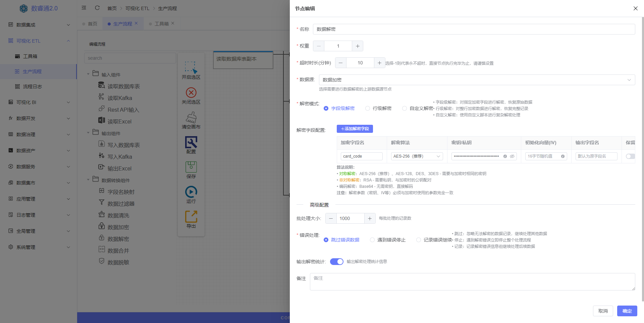The width and height of the screenshot is (644, 323).
Task: Click the 备注 textarea
Action: pos(472,282)
